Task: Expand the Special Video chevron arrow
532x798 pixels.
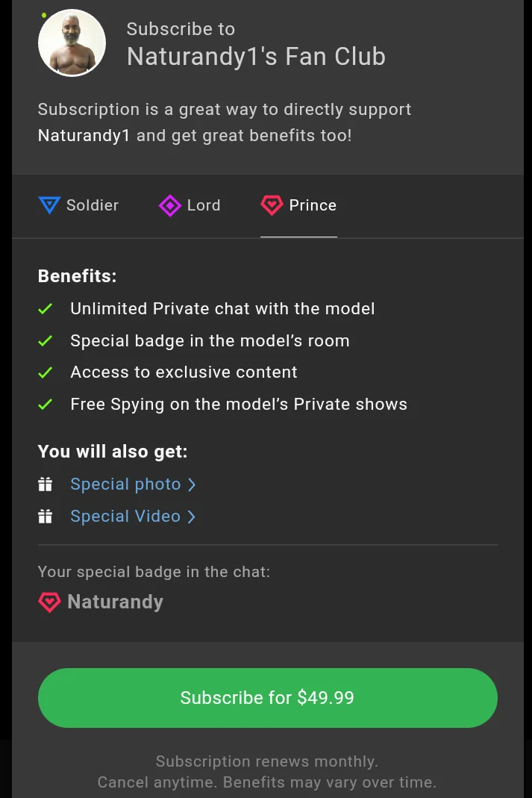Action: coord(192,517)
